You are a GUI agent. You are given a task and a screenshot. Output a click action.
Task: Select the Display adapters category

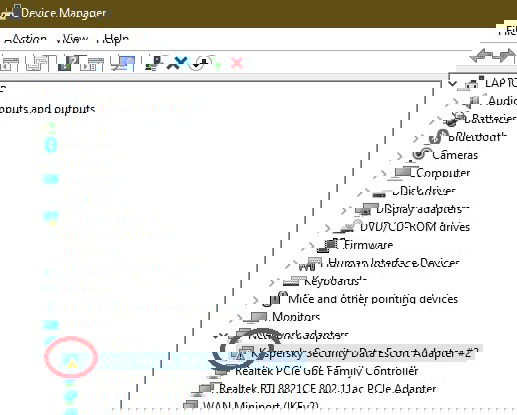(x=422, y=209)
